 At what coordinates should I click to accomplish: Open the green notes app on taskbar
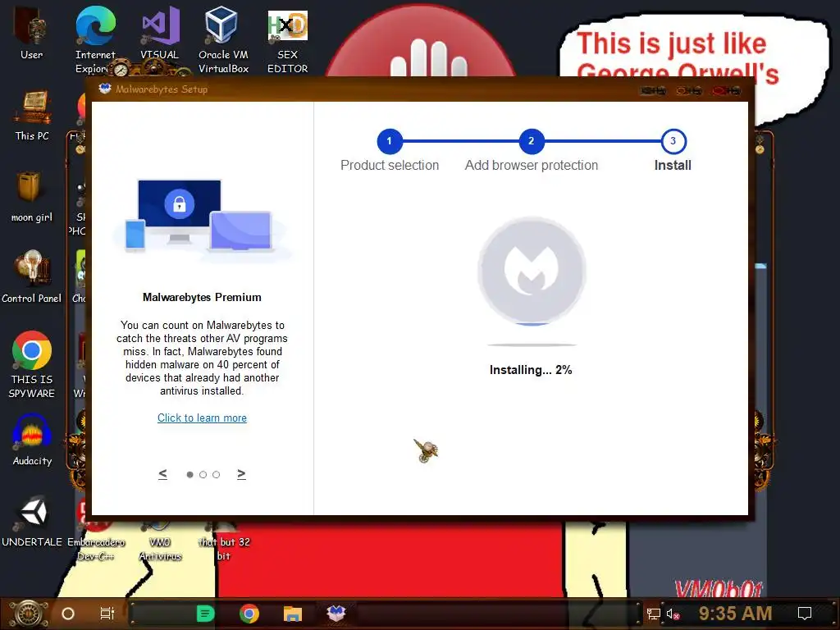(205, 614)
